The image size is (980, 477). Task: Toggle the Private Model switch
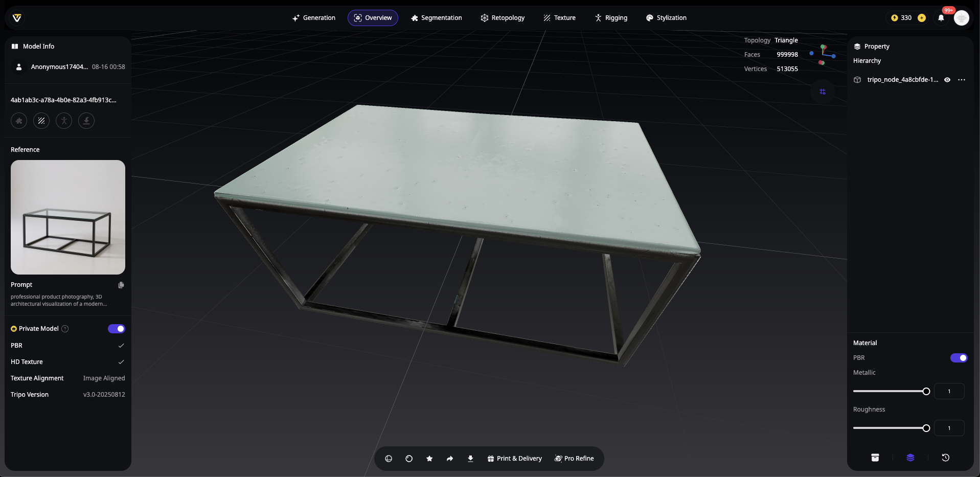117,329
